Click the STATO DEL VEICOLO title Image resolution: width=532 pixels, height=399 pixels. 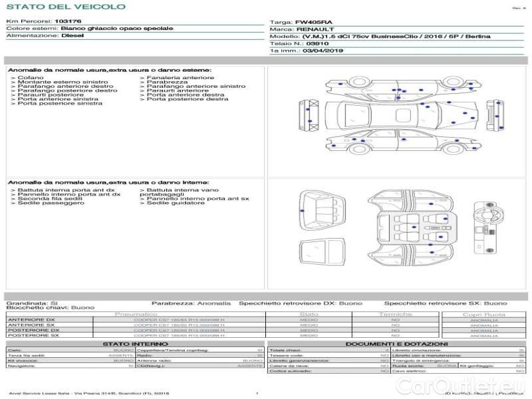click(66, 7)
